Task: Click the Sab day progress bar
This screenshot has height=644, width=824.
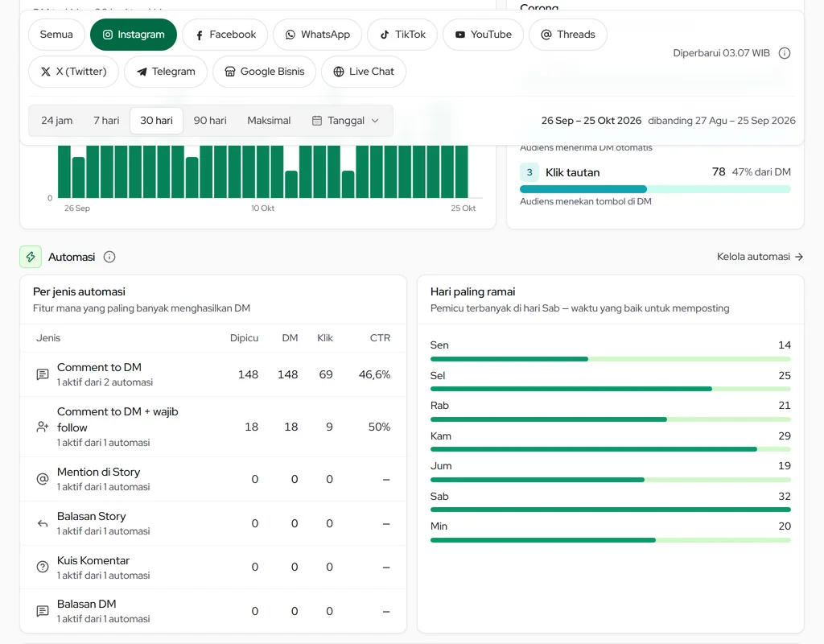Action: tap(611, 510)
